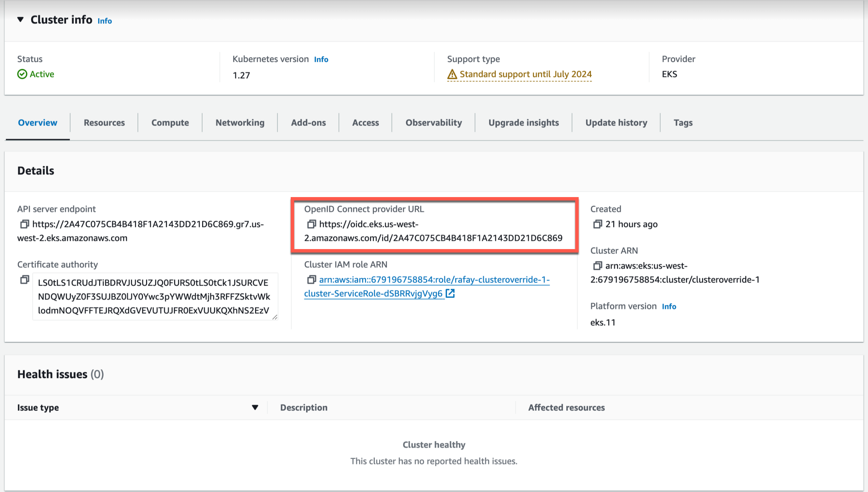
Task: Click external link icon after ServiceRole ARN
Action: (x=450, y=294)
